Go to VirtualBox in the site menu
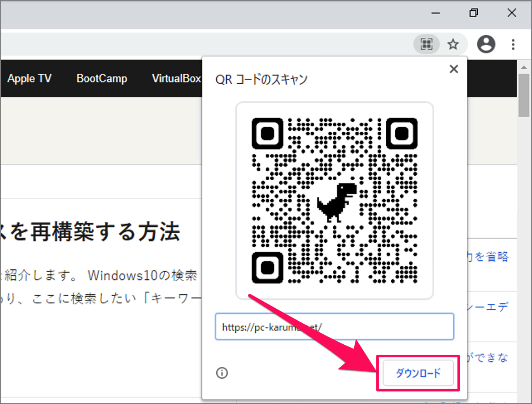The image size is (532, 404). point(176,78)
